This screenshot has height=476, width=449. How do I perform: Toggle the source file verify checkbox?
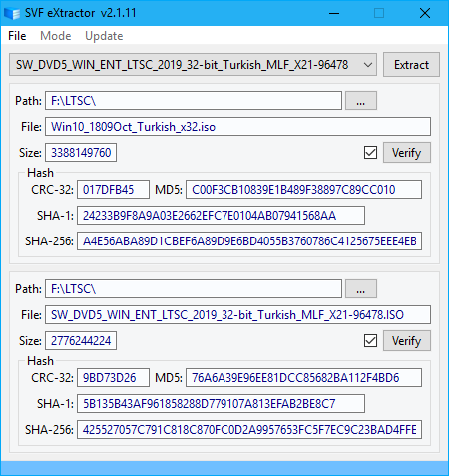pos(370,153)
